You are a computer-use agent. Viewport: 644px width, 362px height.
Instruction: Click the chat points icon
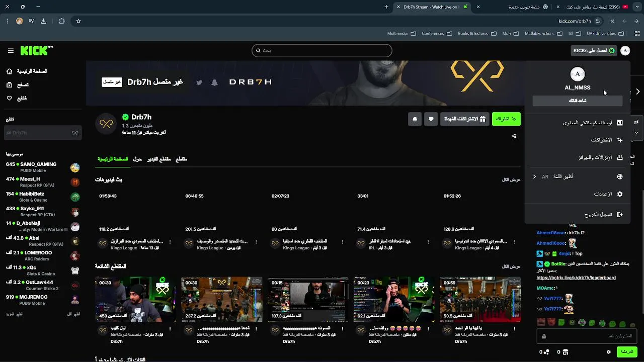pos(547,352)
